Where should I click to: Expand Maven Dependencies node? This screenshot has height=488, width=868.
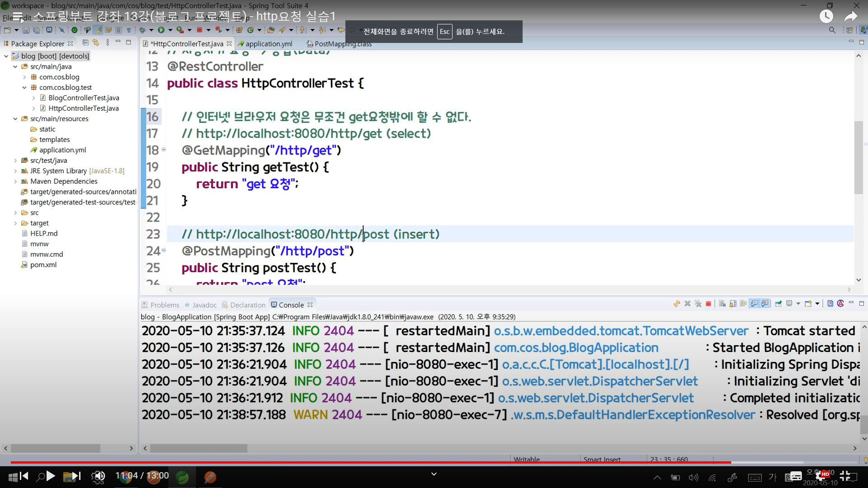15,181
